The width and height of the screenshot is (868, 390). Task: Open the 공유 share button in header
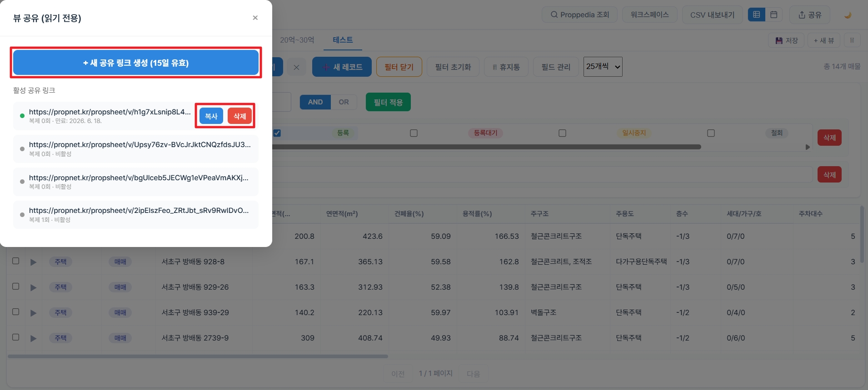810,15
